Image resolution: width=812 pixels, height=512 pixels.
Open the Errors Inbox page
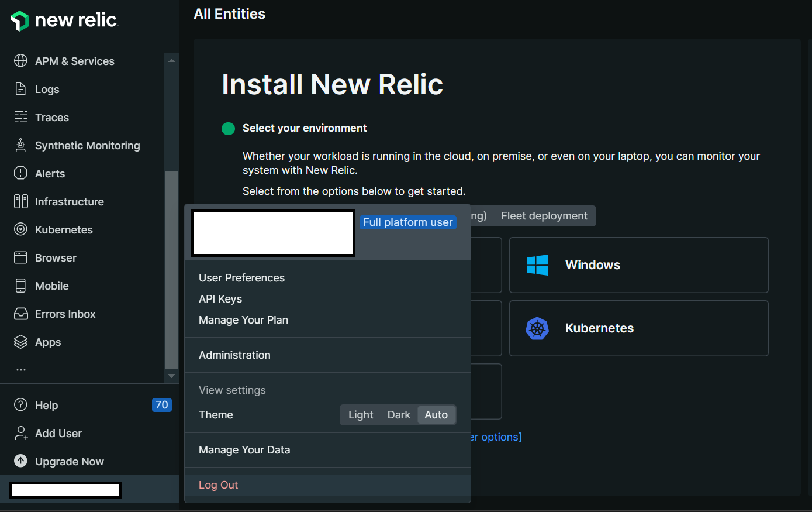click(65, 314)
